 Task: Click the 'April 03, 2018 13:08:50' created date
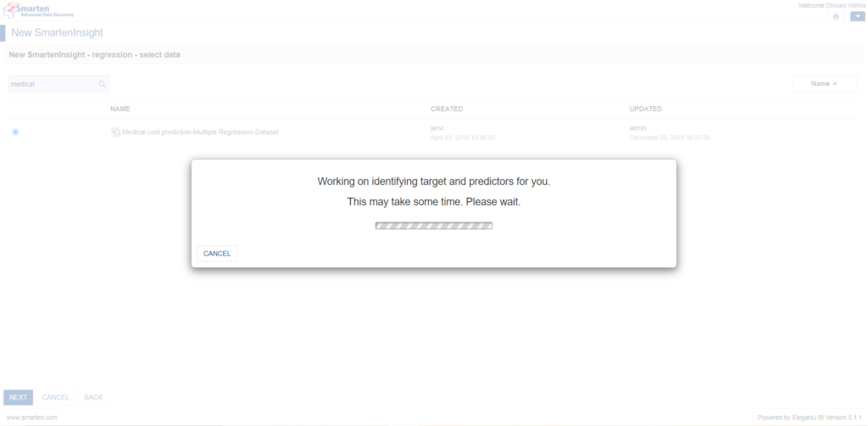click(463, 137)
